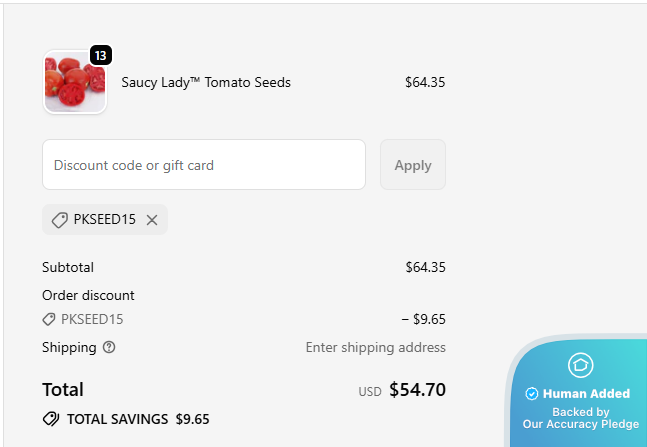Screen dimensions: 647x447
Task: Click the Total Savings tag icon
Action: (x=51, y=419)
